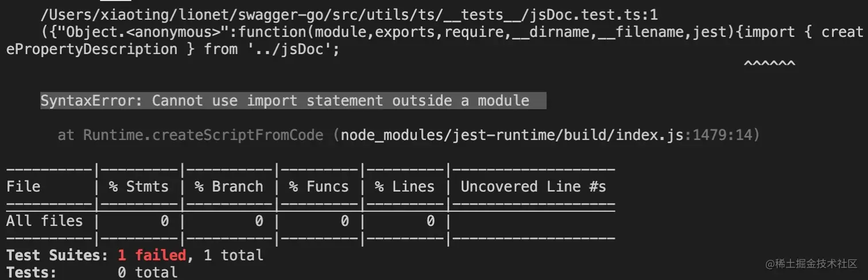The height and width of the screenshot is (280, 868).
Task: Click the Runtime.createScriptFromCode stack frame text
Action: 203,135
